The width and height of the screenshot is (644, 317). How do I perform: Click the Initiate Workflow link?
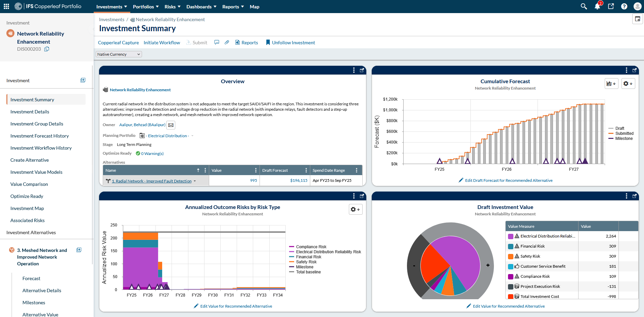pos(162,43)
